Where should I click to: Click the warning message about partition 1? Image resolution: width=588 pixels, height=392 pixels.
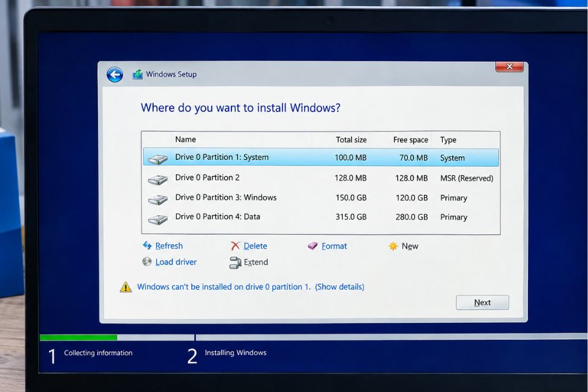(224, 287)
